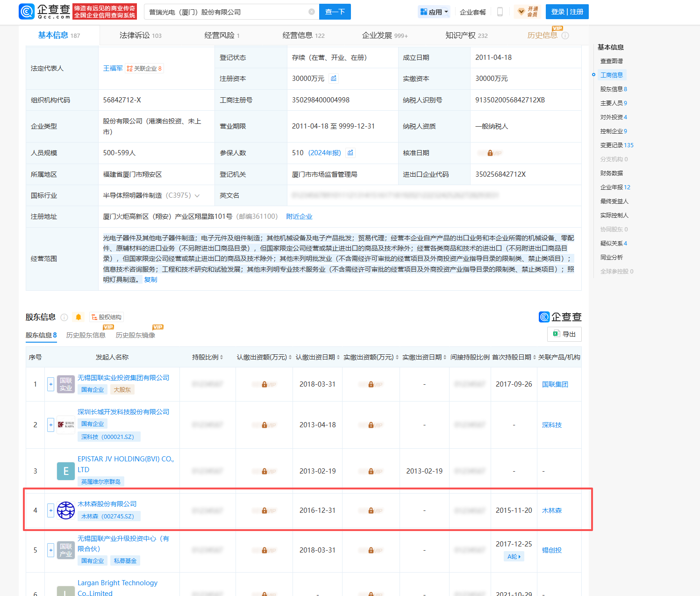This screenshot has height=596, width=700.
Task: Expand row 1 无锡国联实业投资集团 with plus button
Action: coord(51,384)
